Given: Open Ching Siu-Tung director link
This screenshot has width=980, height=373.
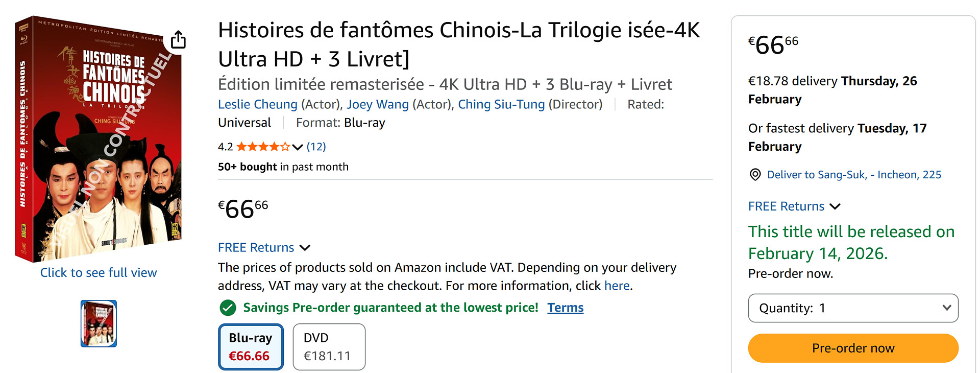Looking at the screenshot, I should (501, 105).
